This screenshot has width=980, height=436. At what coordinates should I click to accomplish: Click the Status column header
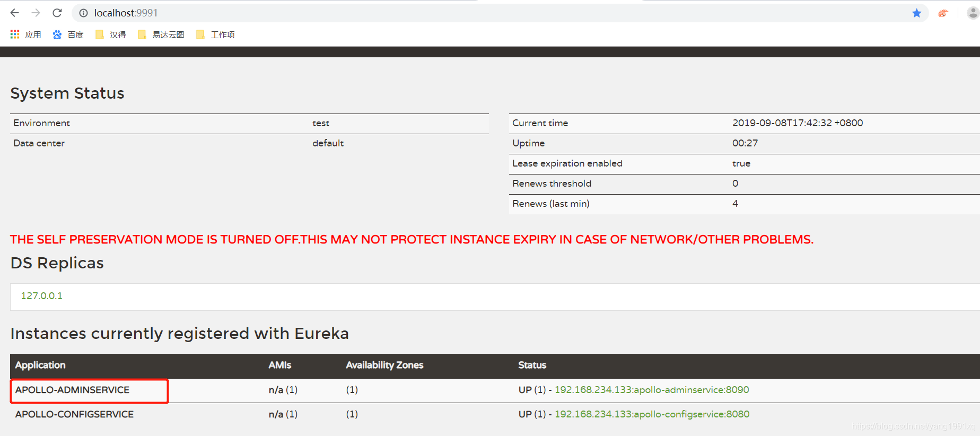532,365
